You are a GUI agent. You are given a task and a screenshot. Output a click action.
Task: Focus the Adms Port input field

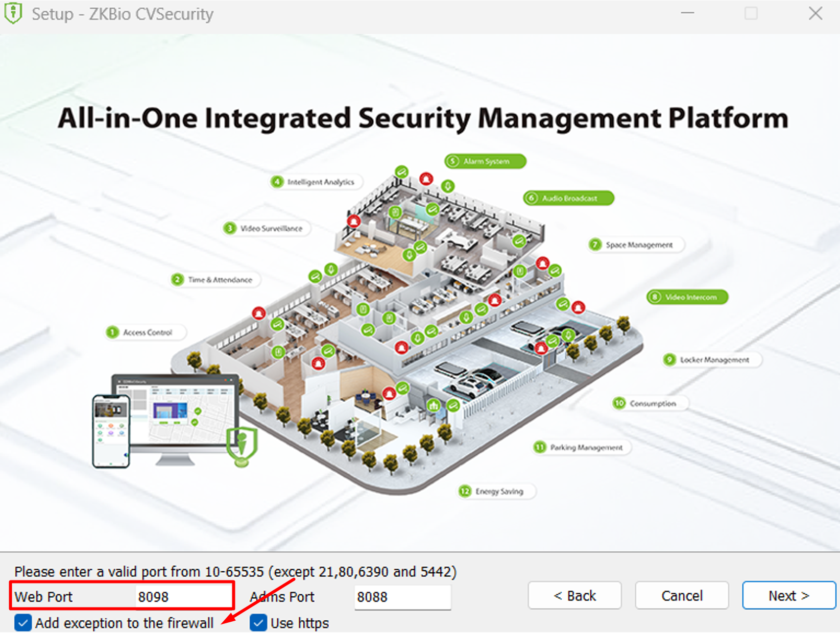coord(403,597)
